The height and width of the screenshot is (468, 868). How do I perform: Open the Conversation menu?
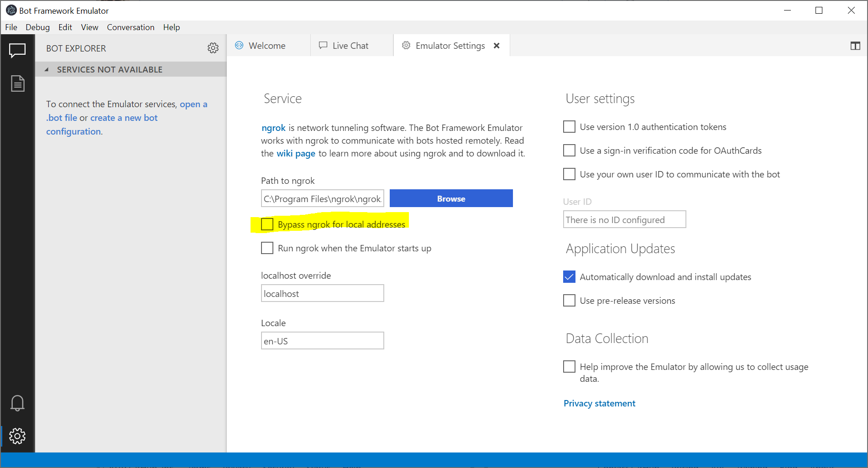(x=131, y=27)
